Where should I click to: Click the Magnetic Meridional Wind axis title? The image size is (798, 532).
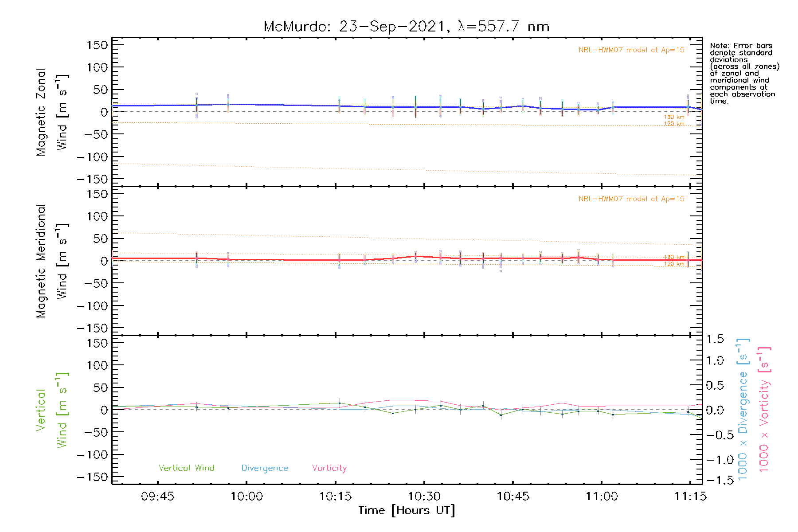[x=51, y=261]
